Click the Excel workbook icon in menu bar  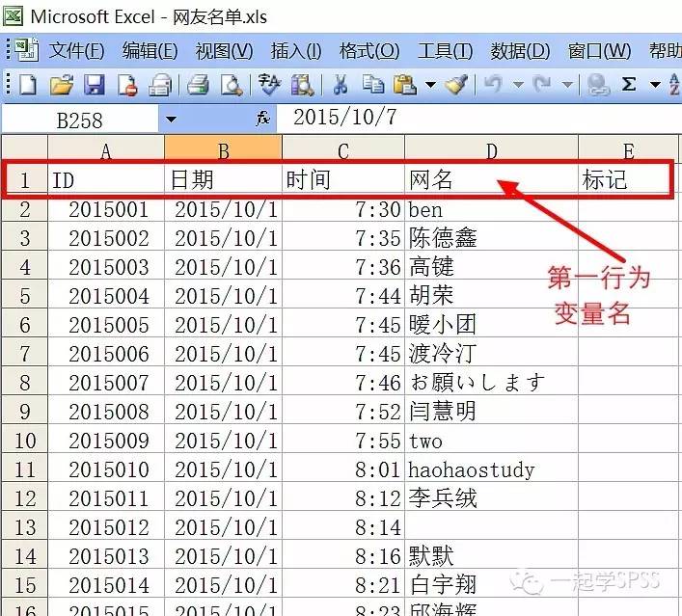[27, 50]
